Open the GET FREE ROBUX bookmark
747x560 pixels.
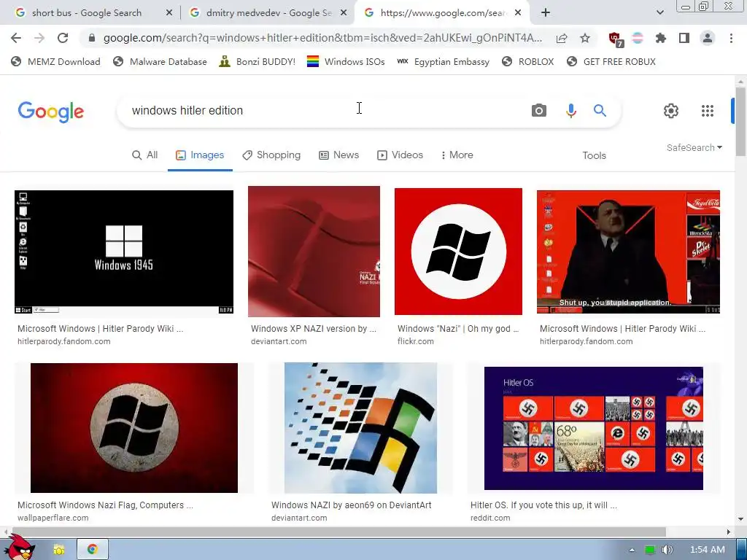(611, 61)
